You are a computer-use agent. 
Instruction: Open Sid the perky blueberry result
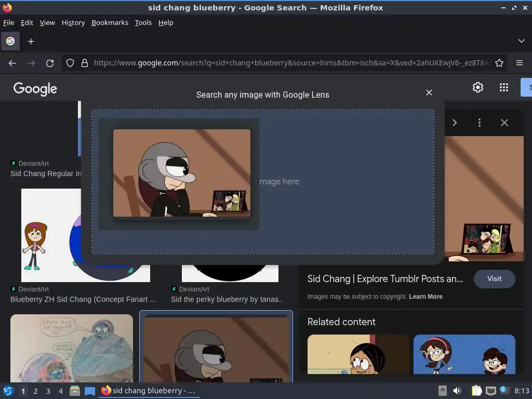point(227,299)
